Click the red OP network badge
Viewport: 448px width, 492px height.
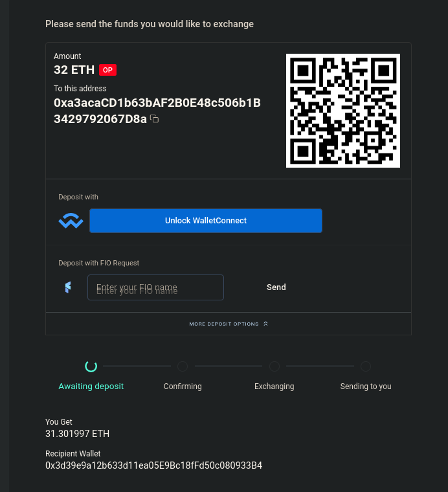point(107,70)
